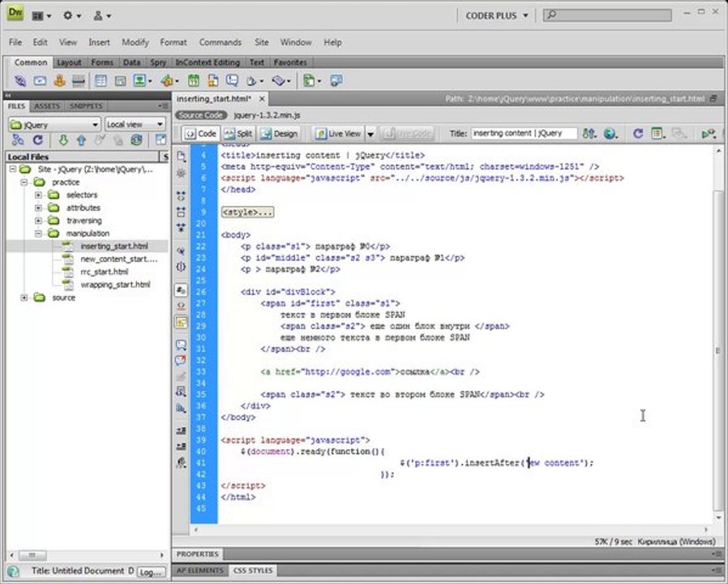Switch to the Spry insert tab

click(158, 62)
